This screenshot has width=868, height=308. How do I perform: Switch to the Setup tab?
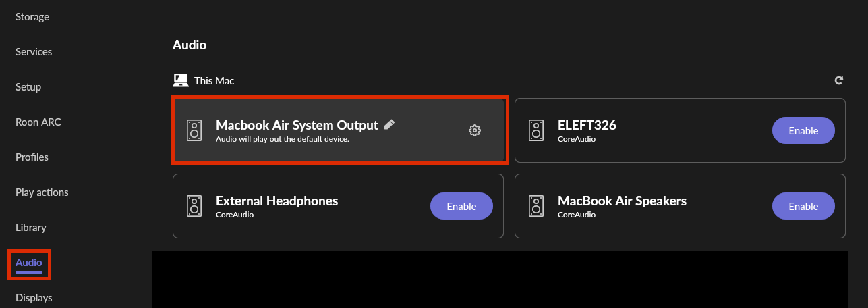coord(28,86)
